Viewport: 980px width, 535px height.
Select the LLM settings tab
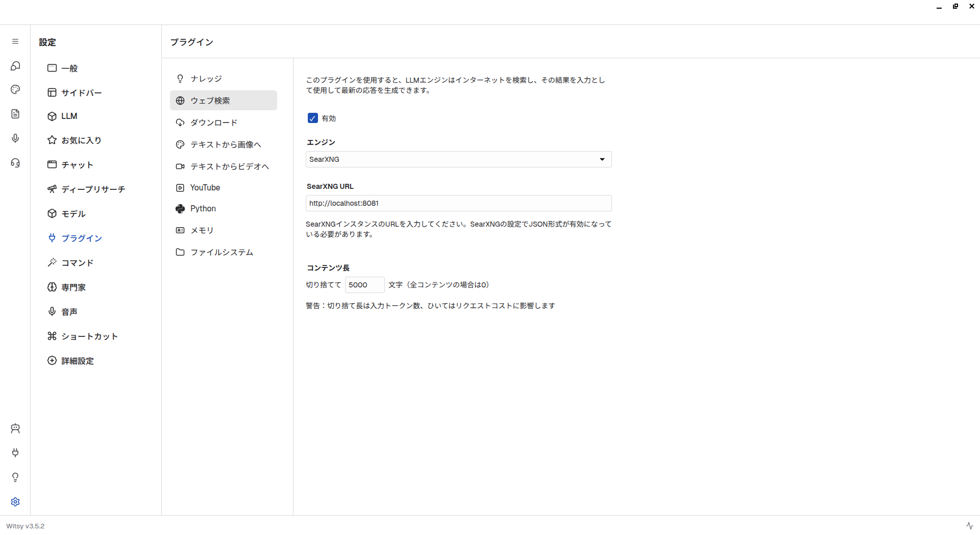(69, 116)
